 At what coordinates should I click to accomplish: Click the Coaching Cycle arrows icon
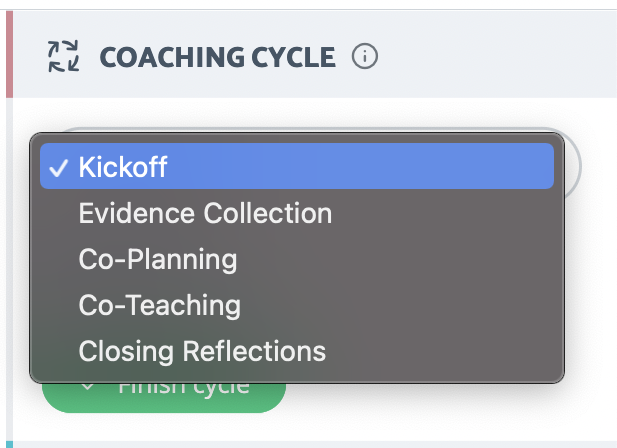63,56
